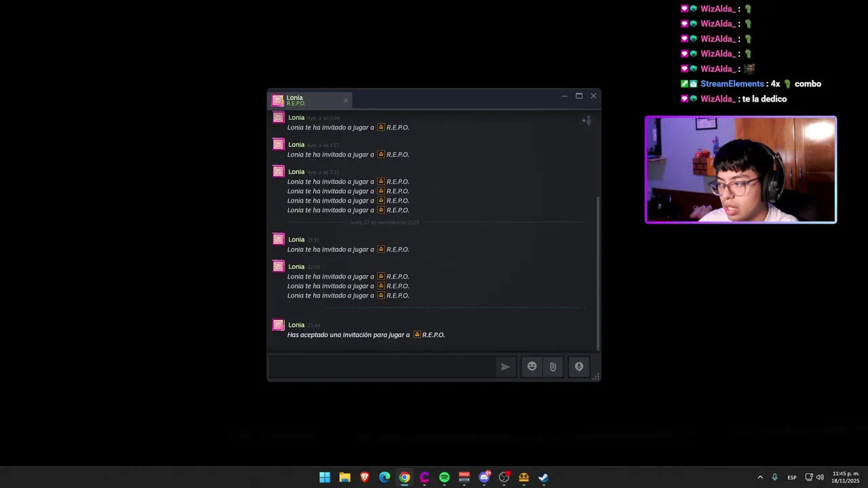Open OBS Studio from the taskbar
Image resolution: width=868 pixels, height=488 pixels.
tap(504, 477)
